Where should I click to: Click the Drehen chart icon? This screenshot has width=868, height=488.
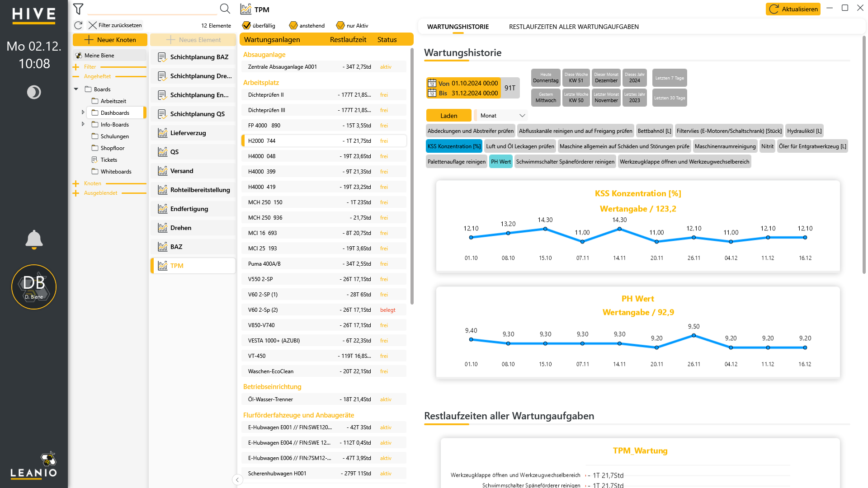pyautogui.click(x=163, y=228)
